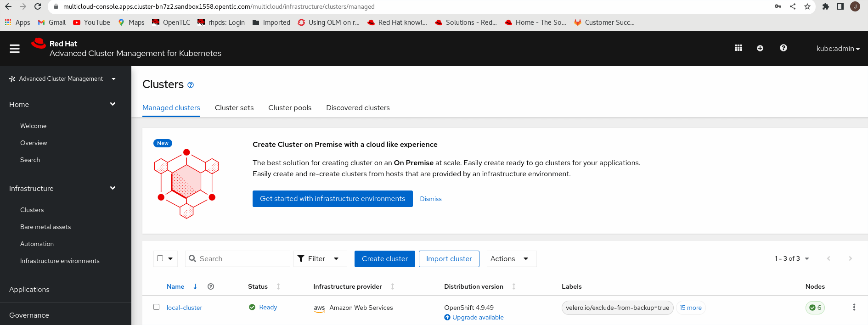Click the application launcher grid icon
Screen dimensions: 868x325
tap(738, 48)
